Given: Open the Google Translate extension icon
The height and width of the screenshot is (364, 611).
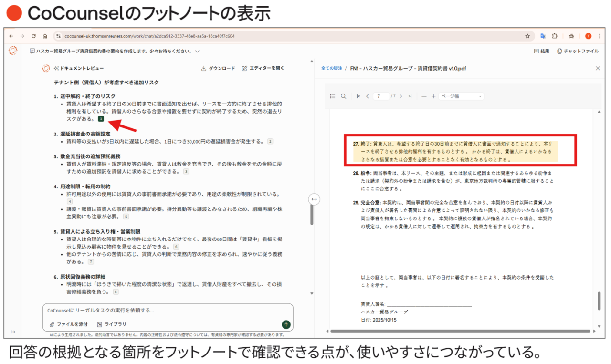Looking at the screenshot, I should coord(543,36).
